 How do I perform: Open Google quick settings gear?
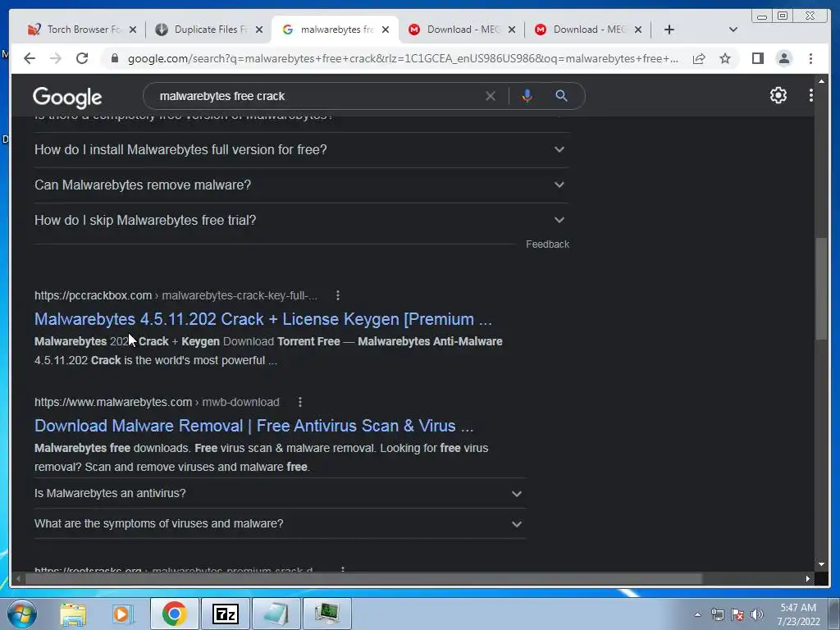point(778,95)
